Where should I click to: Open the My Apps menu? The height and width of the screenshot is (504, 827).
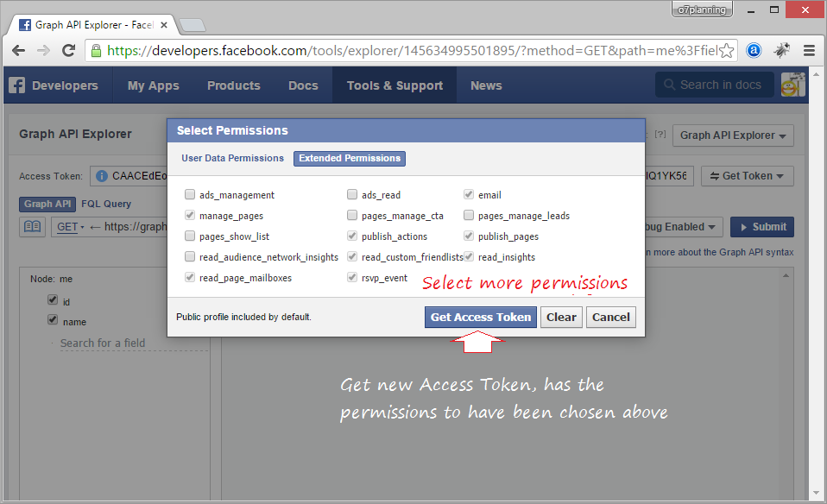tap(154, 85)
